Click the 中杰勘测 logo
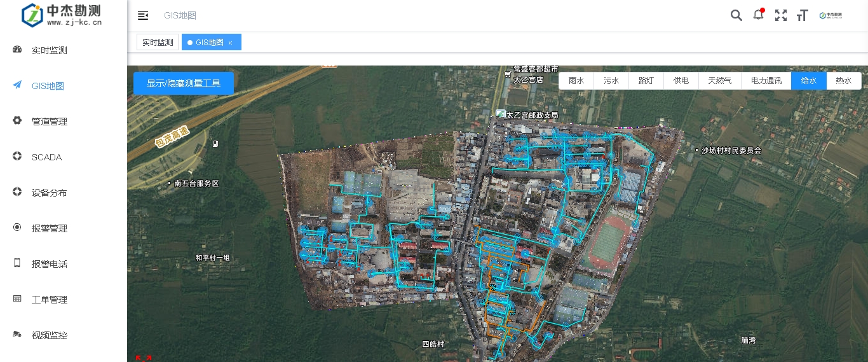The image size is (868, 362). pyautogui.click(x=62, y=15)
